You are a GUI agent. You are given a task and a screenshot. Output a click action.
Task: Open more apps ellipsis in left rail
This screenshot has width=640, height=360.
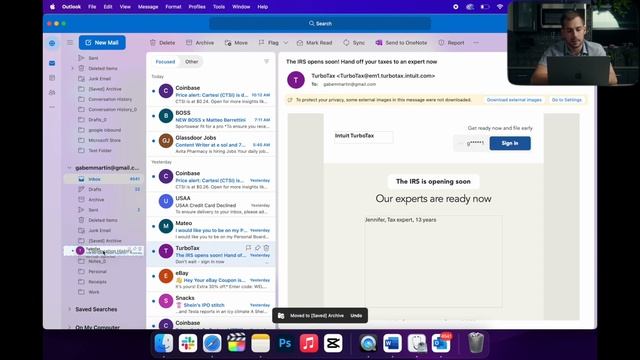(52, 107)
